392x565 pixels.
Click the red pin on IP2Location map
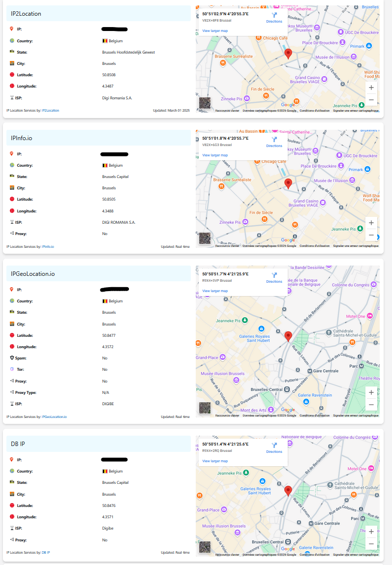[x=288, y=54]
